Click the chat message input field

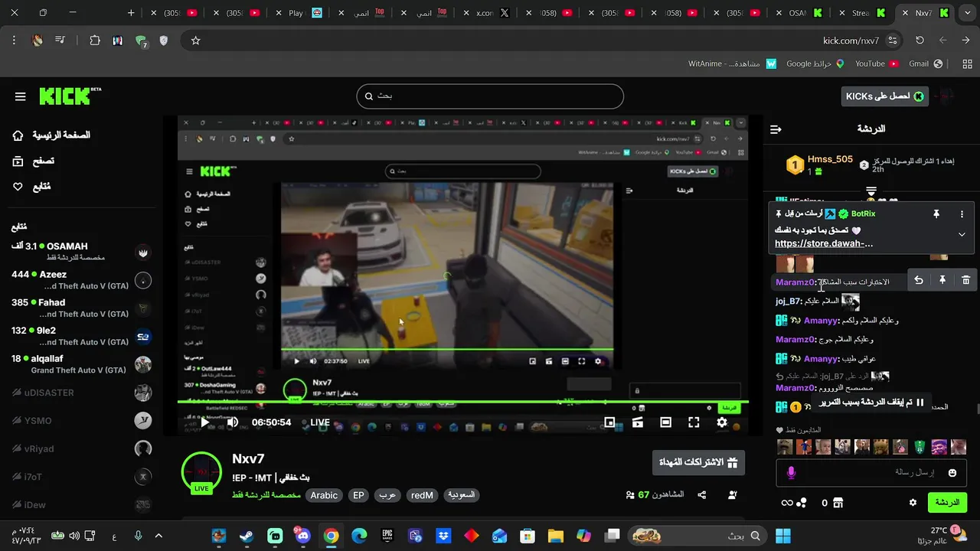click(x=871, y=473)
